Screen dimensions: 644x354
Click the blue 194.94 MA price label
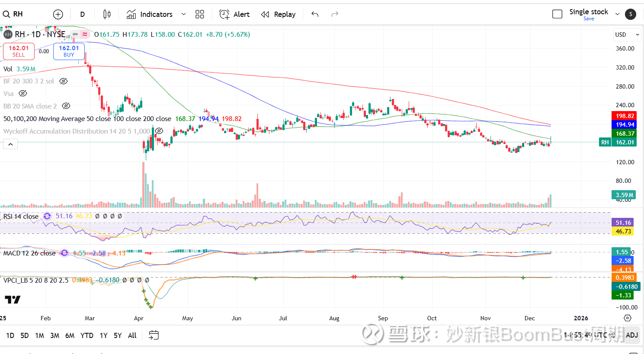click(x=624, y=124)
